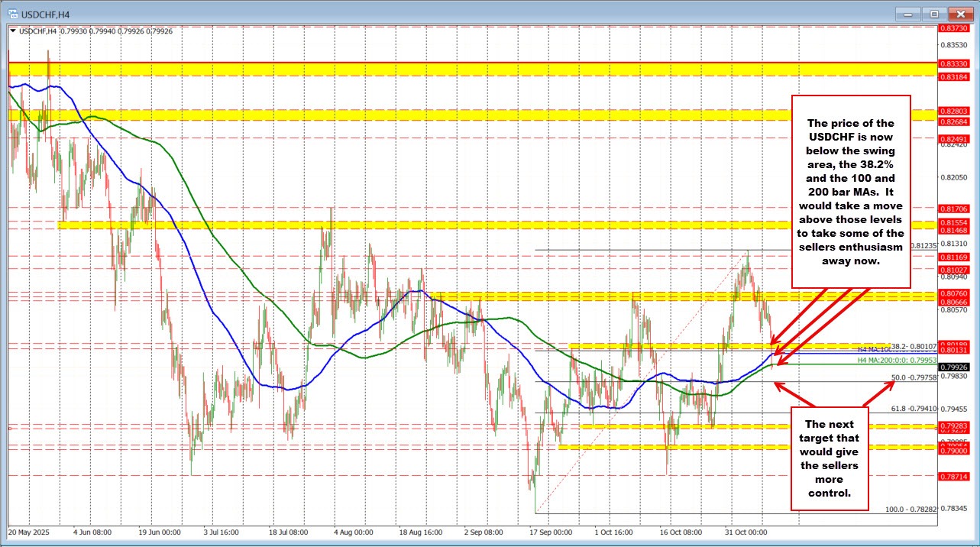The image size is (980, 547).
Task: Click the MetaTrader window icon before USDCHF,H4 title
Action: (x=12, y=13)
